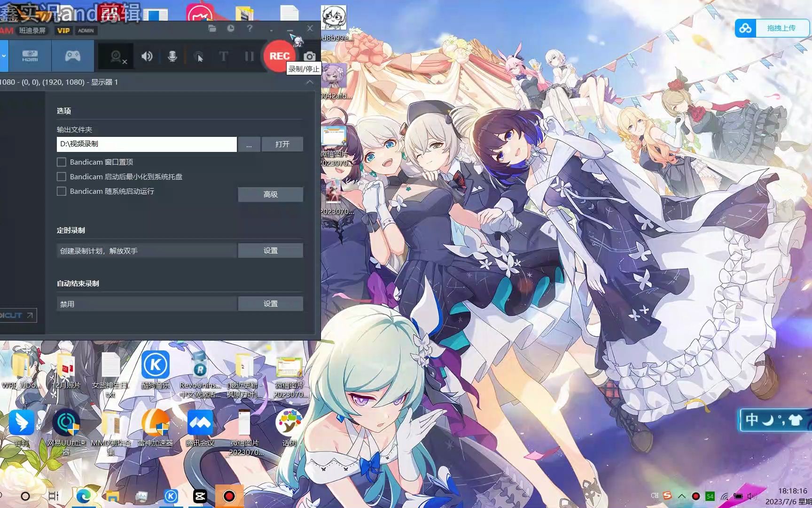Image resolution: width=812 pixels, height=508 pixels.
Task: Click the pause recording icon
Action: tap(249, 56)
